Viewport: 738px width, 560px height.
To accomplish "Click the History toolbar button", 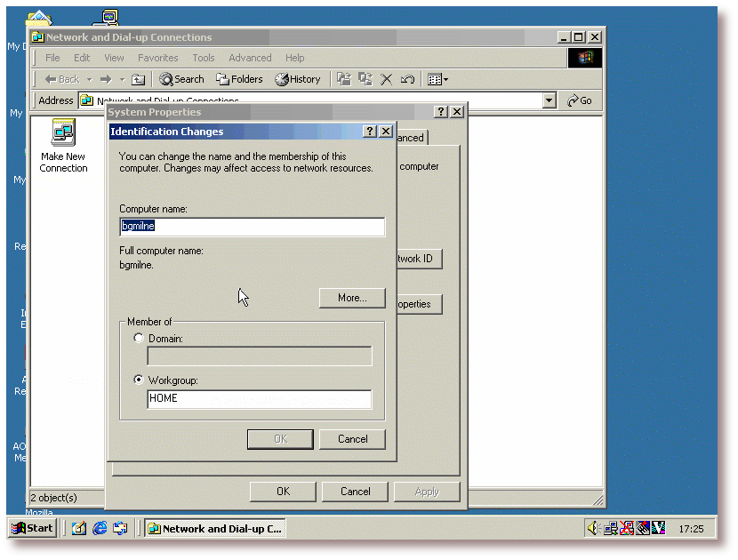I will coord(298,79).
